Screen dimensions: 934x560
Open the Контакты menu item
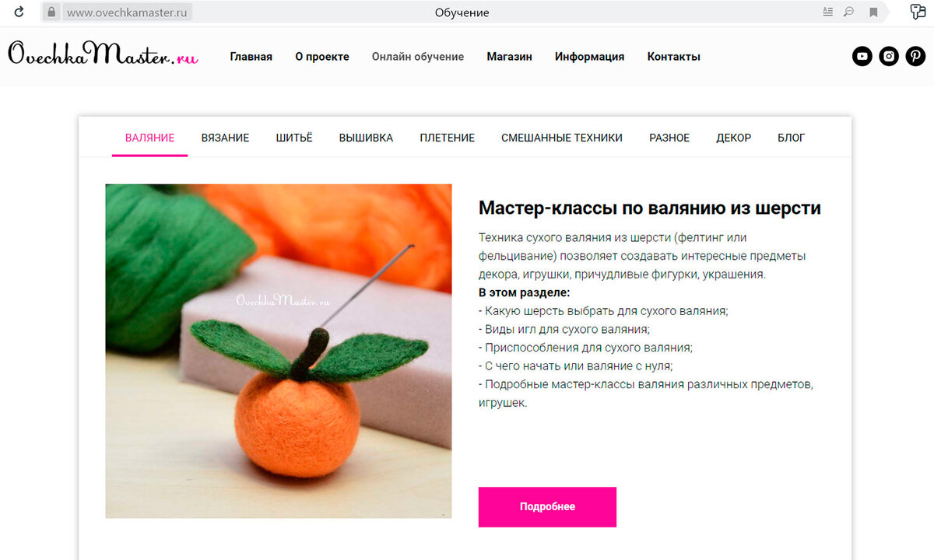tap(673, 57)
